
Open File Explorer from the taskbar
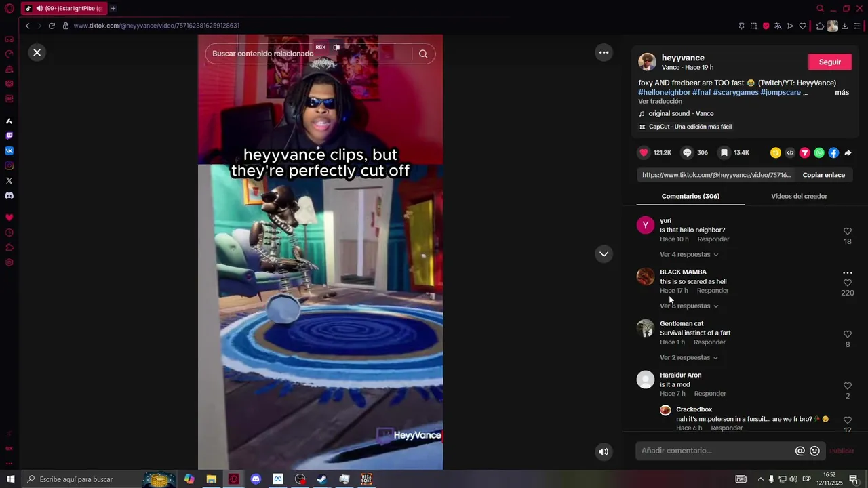[212, 479]
